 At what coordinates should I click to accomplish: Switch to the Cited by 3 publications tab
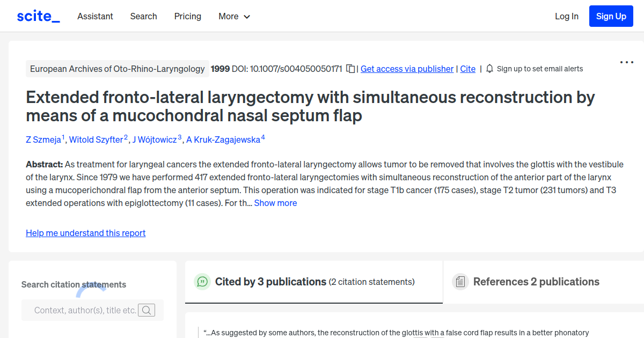pos(270,281)
